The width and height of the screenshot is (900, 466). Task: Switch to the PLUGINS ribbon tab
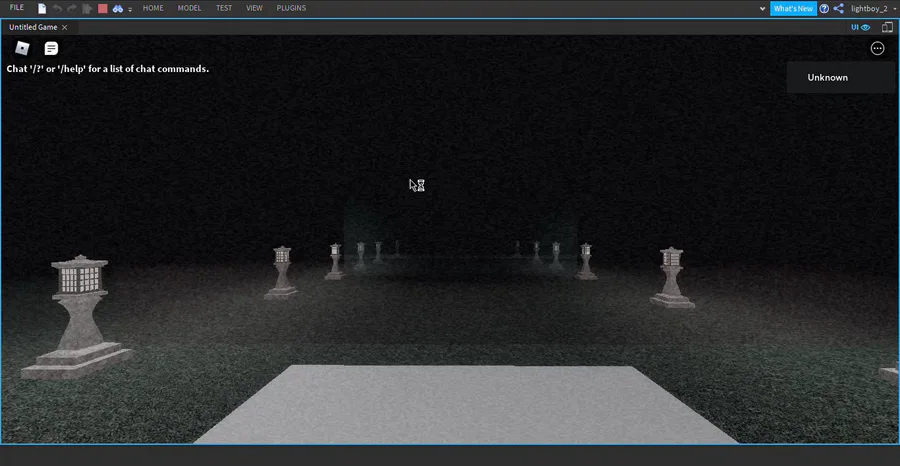291,8
